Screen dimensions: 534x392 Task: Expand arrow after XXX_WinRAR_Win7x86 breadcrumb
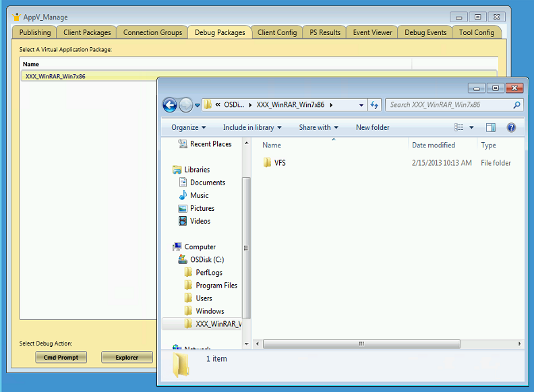click(x=331, y=105)
